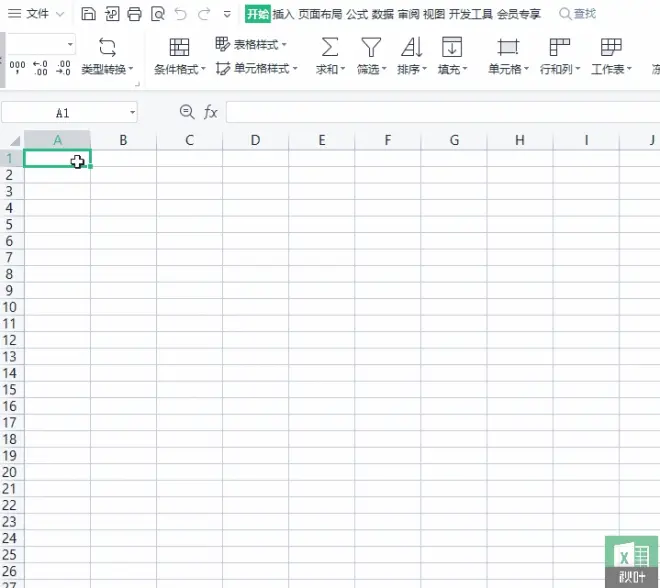Click the increase decimal places icon
Viewport: 660px width, 588px height.
click(x=40, y=67)
